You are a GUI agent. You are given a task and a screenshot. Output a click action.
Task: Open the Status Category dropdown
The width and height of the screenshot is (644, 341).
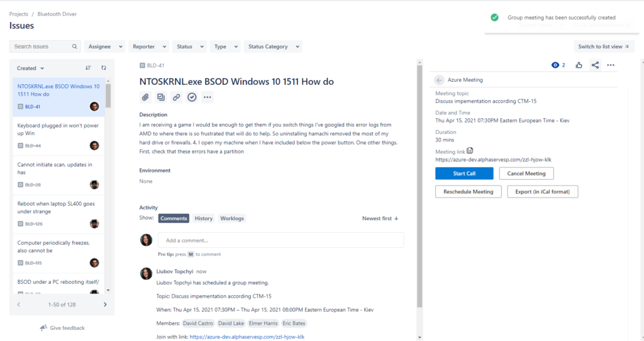coord(273,47)
